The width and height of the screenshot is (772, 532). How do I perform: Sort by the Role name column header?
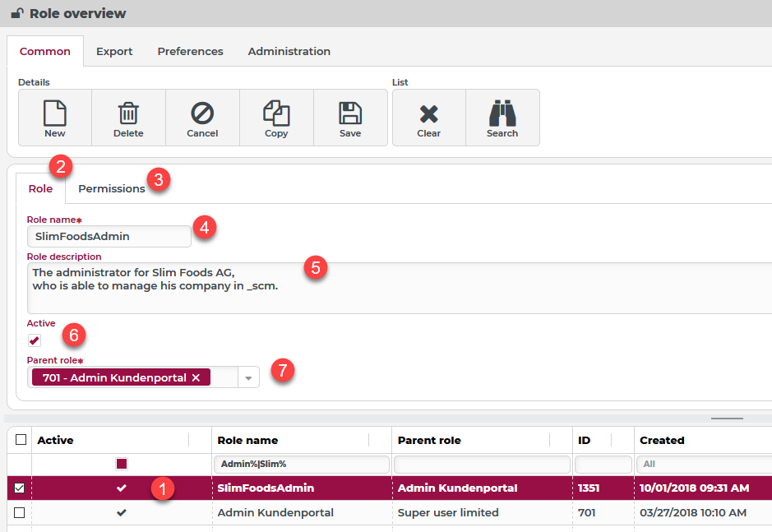[x=247, y=440]
